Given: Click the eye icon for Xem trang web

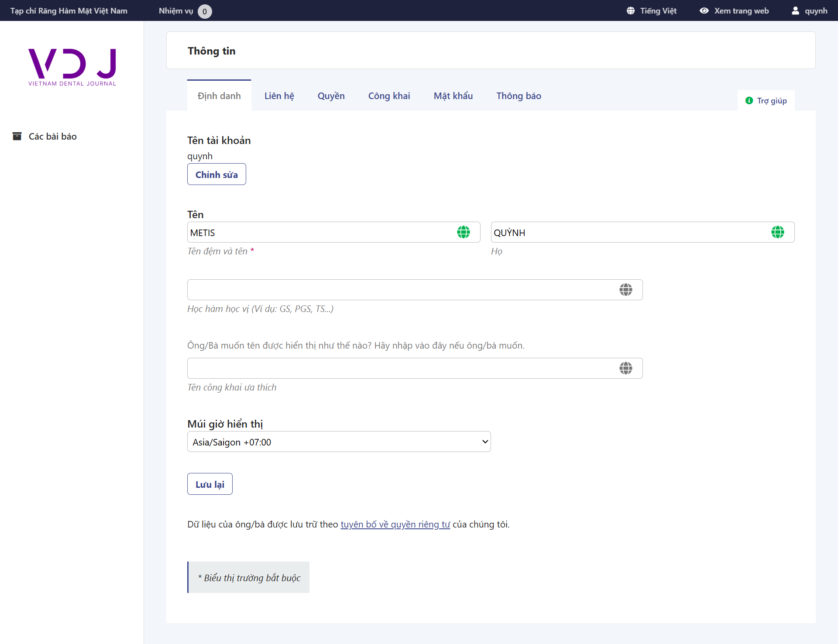Looking at the screenshot, I should tap(704, 10).
